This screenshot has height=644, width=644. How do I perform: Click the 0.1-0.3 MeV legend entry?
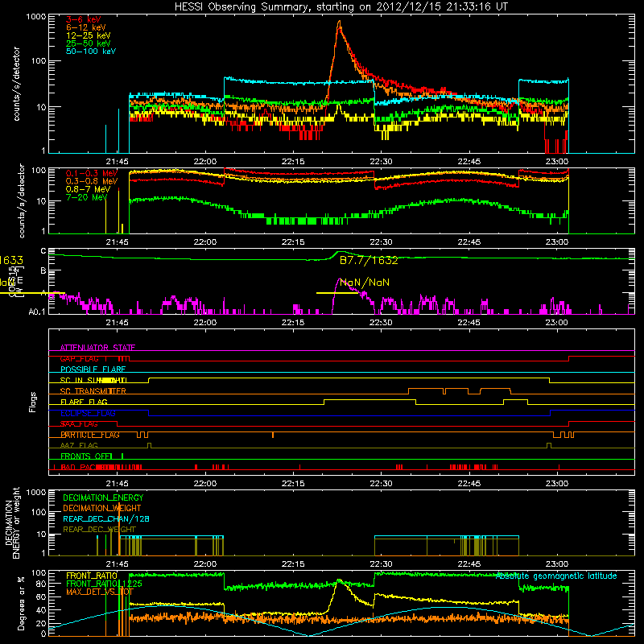click(92, 173)
